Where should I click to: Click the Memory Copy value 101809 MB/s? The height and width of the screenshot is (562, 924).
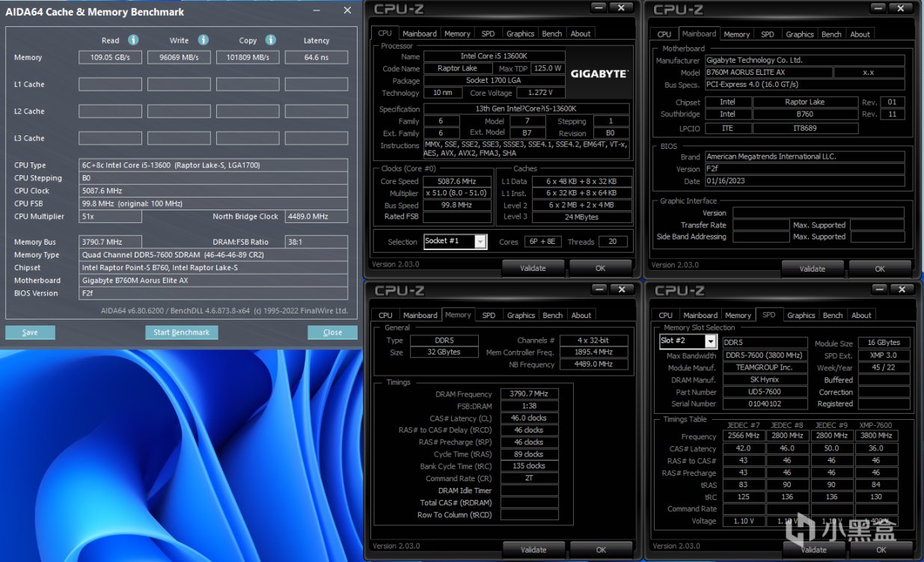(x=248, y=58)
